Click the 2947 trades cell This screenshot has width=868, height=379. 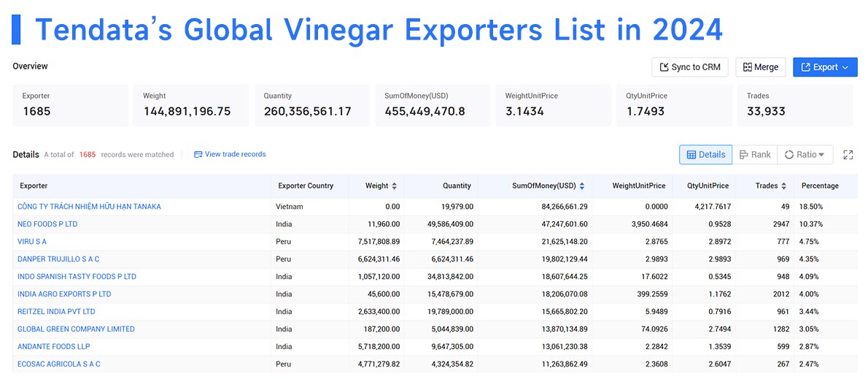[x=780, y=224]
